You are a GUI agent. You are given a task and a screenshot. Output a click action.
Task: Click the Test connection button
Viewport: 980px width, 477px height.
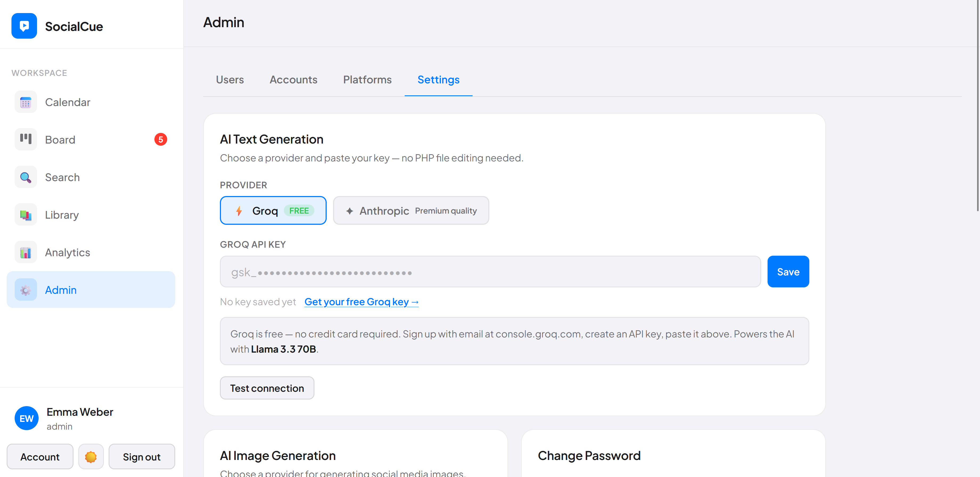click(267, 388)
